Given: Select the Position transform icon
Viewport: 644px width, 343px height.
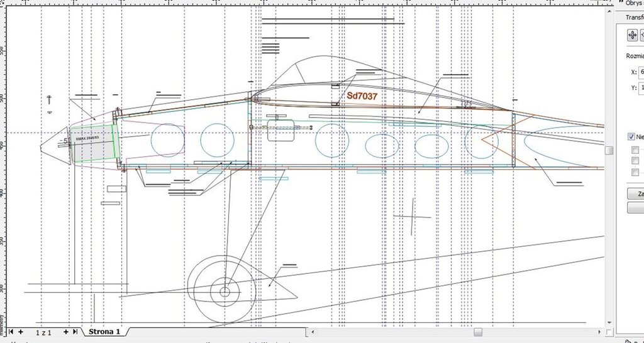Looking at the screenshot, I should [x=631, y=35].
